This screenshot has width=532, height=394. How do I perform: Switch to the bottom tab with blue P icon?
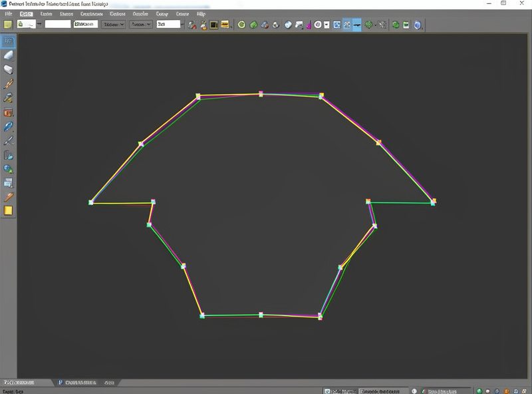[x=77, y=383]
